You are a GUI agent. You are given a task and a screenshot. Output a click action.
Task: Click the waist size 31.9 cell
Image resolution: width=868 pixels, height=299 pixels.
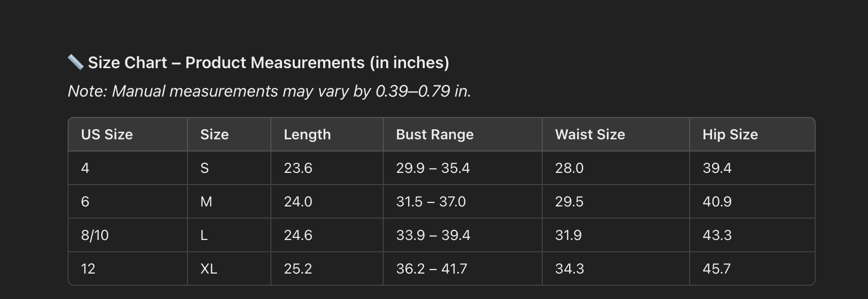click(616, 235)
